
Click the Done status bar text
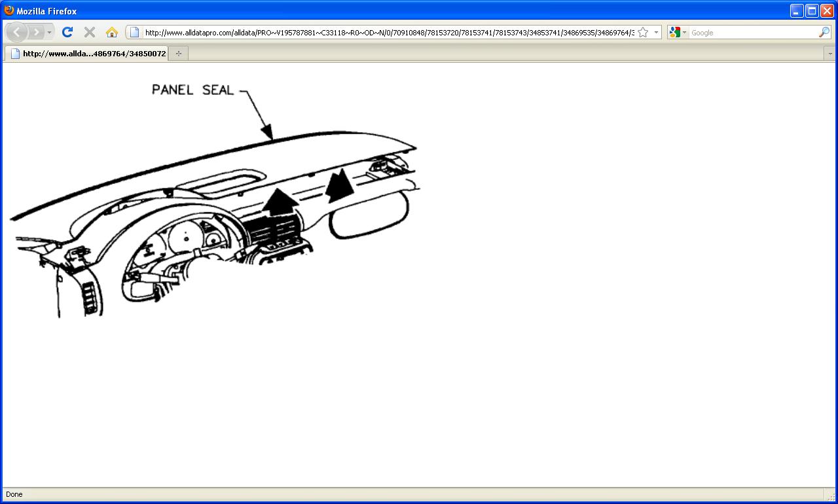[14, 494]
